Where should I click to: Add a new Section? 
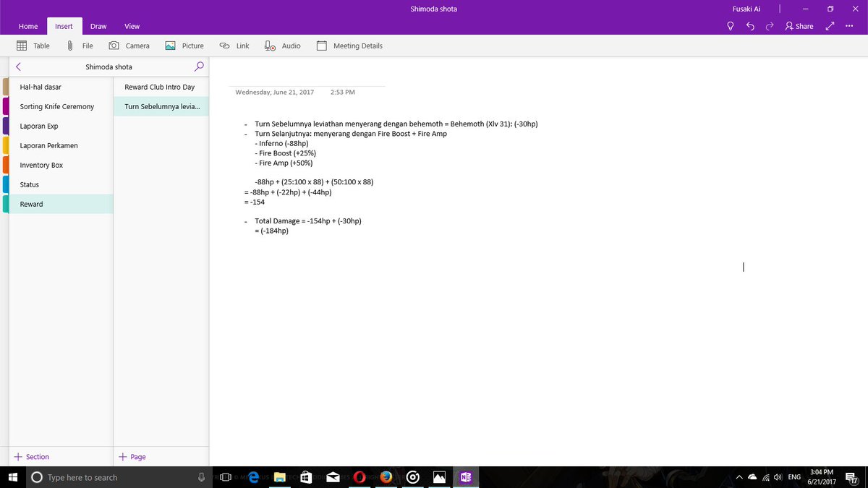click(32, 457)
